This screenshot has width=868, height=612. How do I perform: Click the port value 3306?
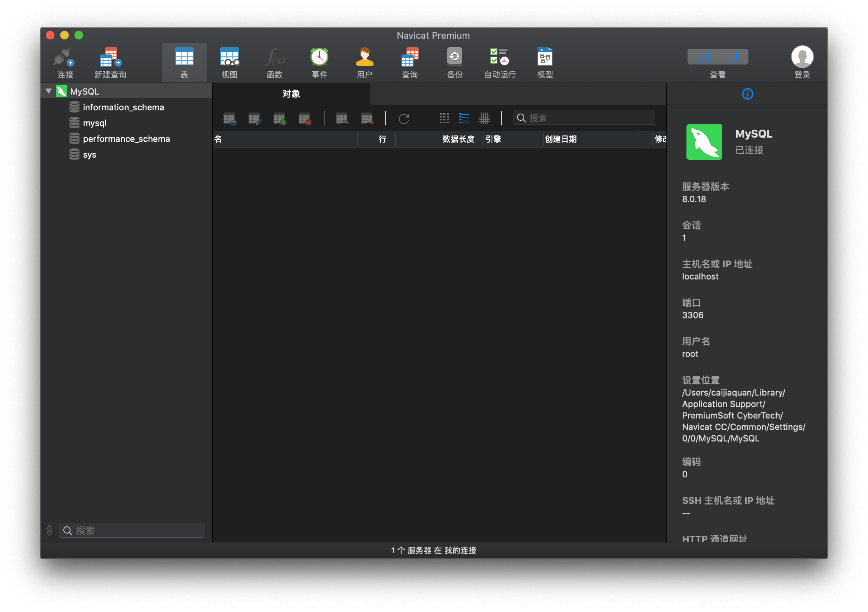tap(693, 315)
